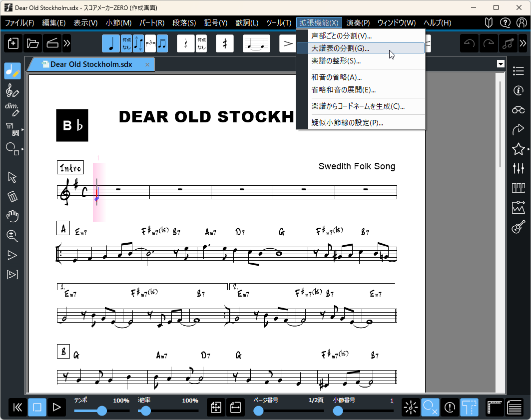The height and width of the screenshot is (420, 531).
Task: Click the music notes icon near redo
Action: pos(509,43)
